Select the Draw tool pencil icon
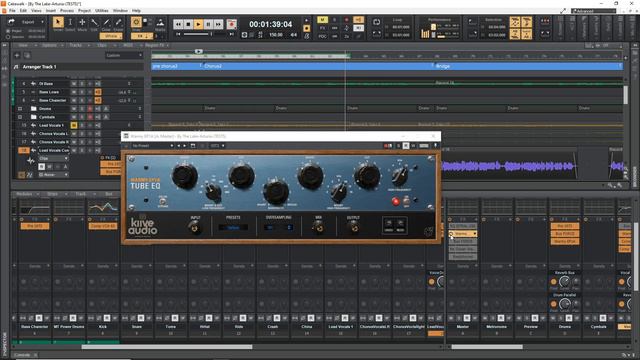The image size is (640, 360). (x=106, y=22)
